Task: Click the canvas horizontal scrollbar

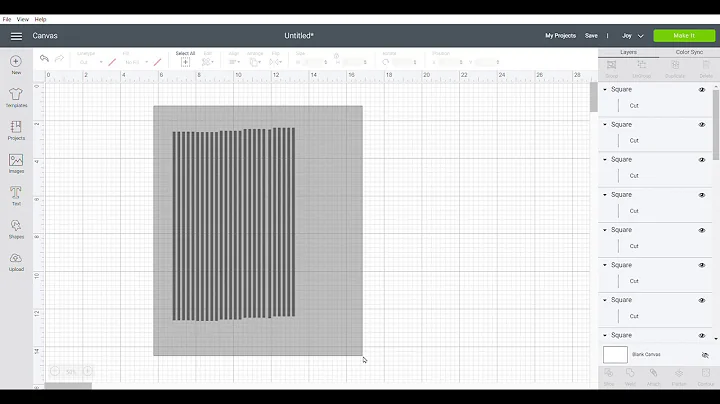Action: pos(68,386)
